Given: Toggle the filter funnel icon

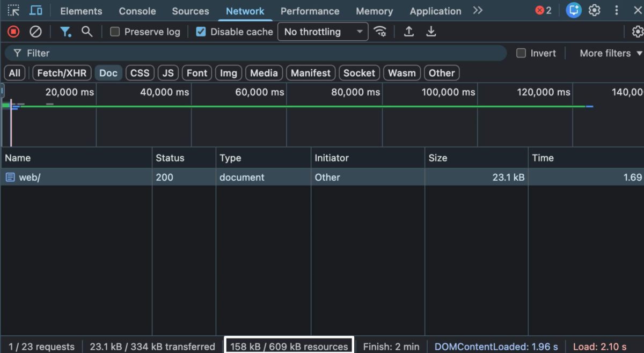Looking at the screenshot, I should point(65,32).
